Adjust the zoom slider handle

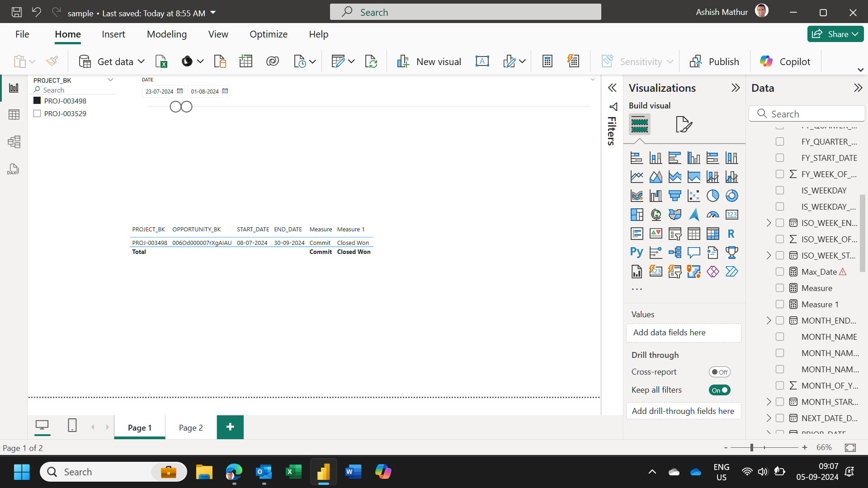(751, 447)
